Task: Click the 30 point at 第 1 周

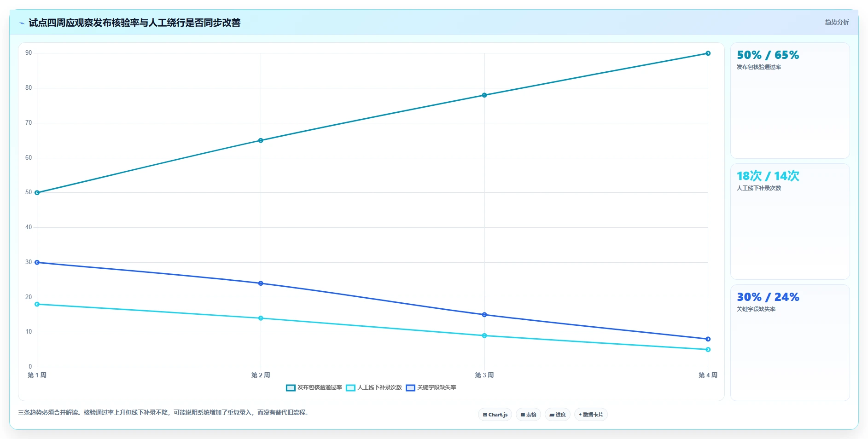Action: point(37,262)
